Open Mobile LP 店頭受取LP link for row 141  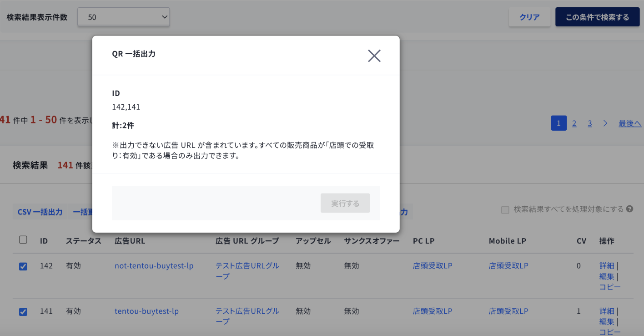coord(508,311)
